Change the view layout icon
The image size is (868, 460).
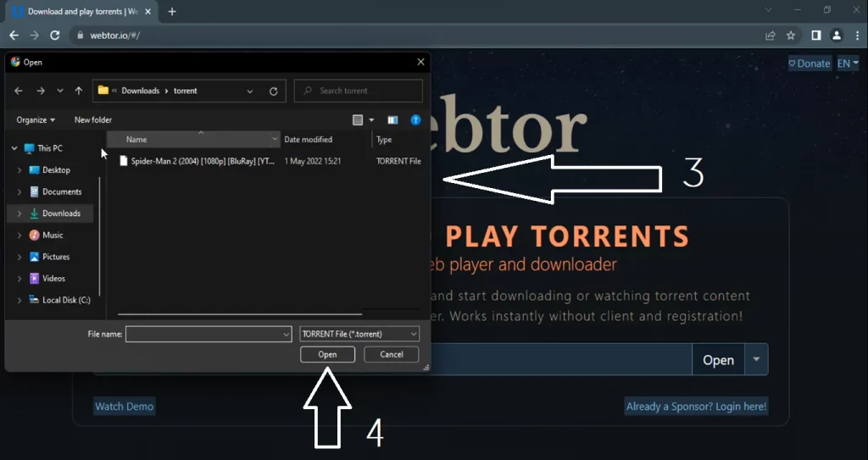[358, 120]
